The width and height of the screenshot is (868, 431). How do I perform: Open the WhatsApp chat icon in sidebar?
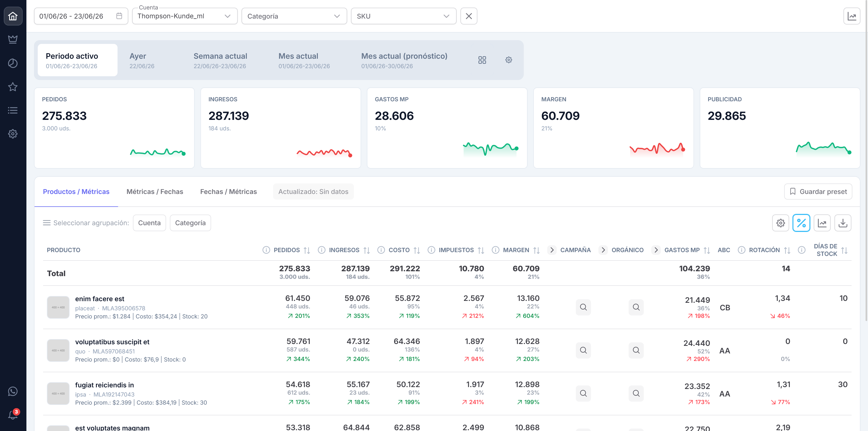(13, 391)
